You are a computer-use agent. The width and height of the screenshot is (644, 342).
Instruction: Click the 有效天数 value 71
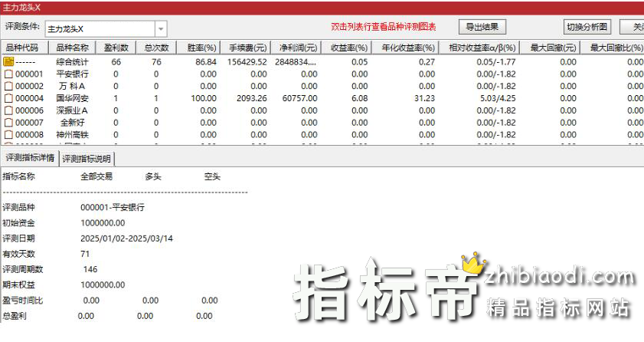[x=85, y=254]
